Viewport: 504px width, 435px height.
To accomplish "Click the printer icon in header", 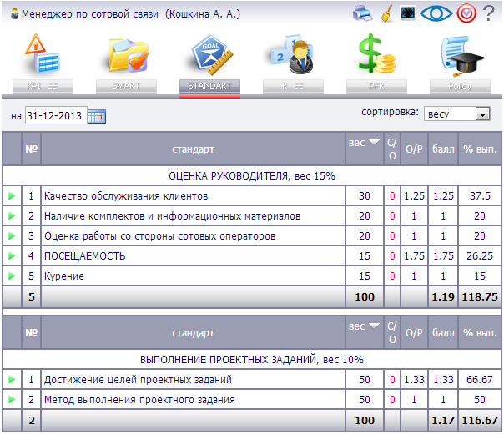I will click(x=362, y=13).
